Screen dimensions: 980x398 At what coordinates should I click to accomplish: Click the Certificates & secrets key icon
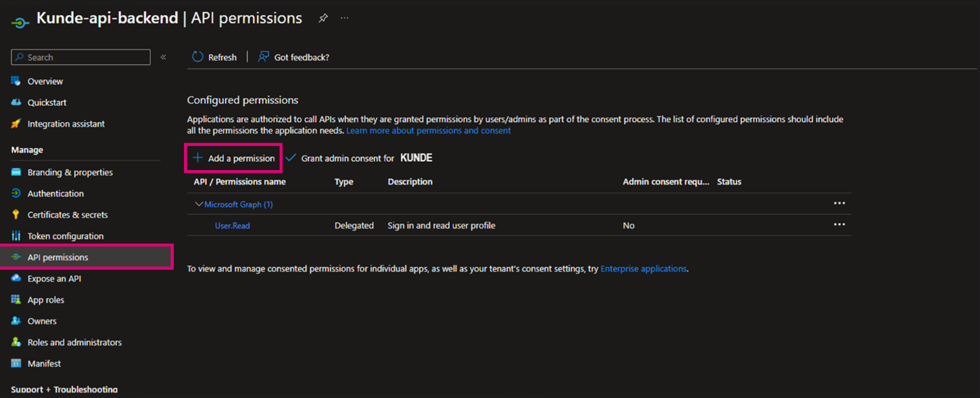(16, 214)
